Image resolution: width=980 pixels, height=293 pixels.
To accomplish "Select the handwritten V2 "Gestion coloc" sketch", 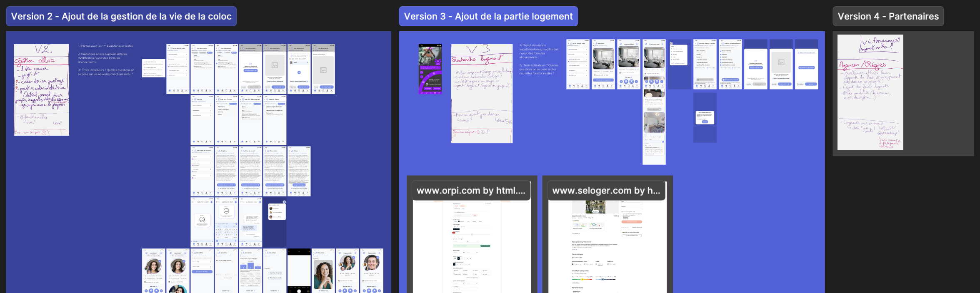I will click(x=41, y=89).
